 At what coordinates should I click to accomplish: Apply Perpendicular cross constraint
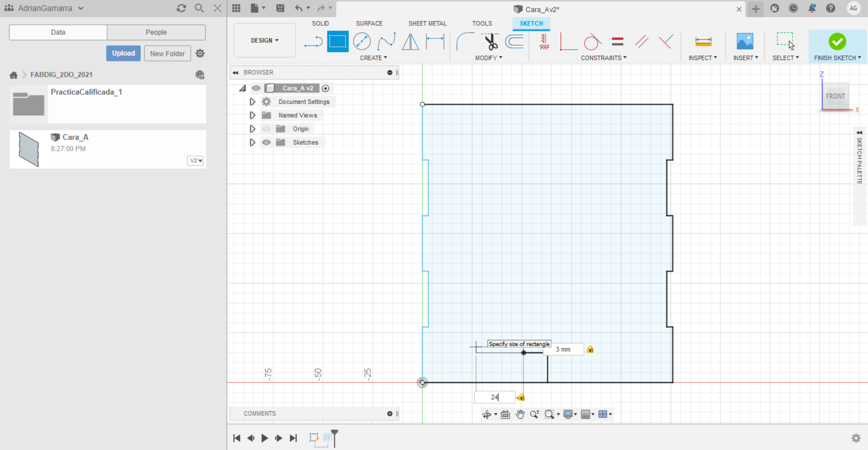click(x=665, y=42)
